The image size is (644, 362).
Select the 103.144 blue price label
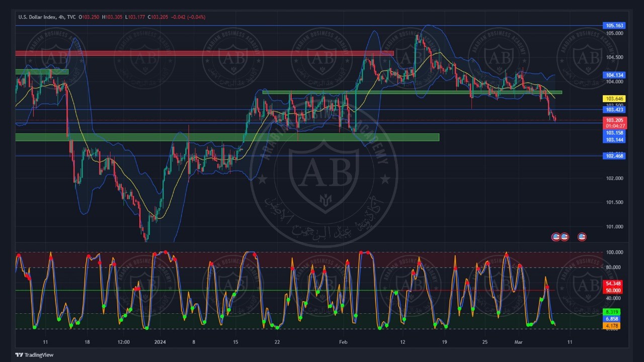click(x=614, y=139)
